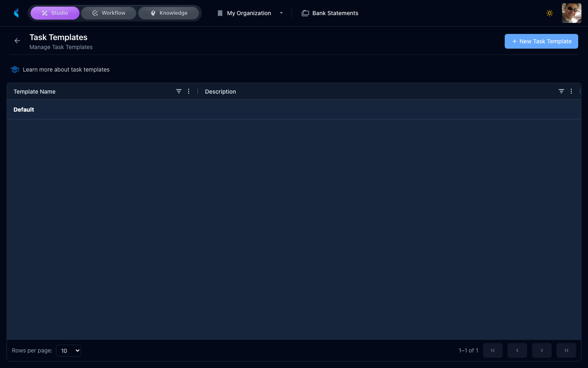Click the blue app logo icon
Screen dimensions: 588x368
click(16, 13)
